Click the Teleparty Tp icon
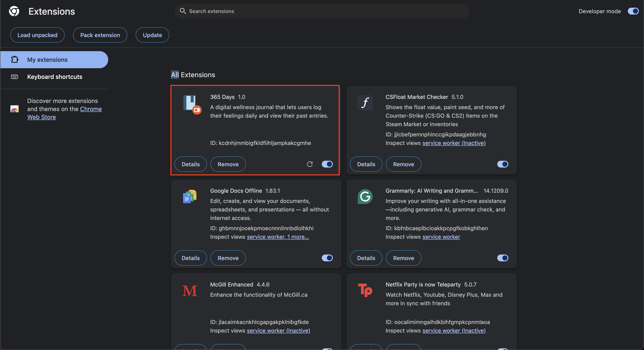644x350 pixels. pyautogui.click(x=365, y=290)
